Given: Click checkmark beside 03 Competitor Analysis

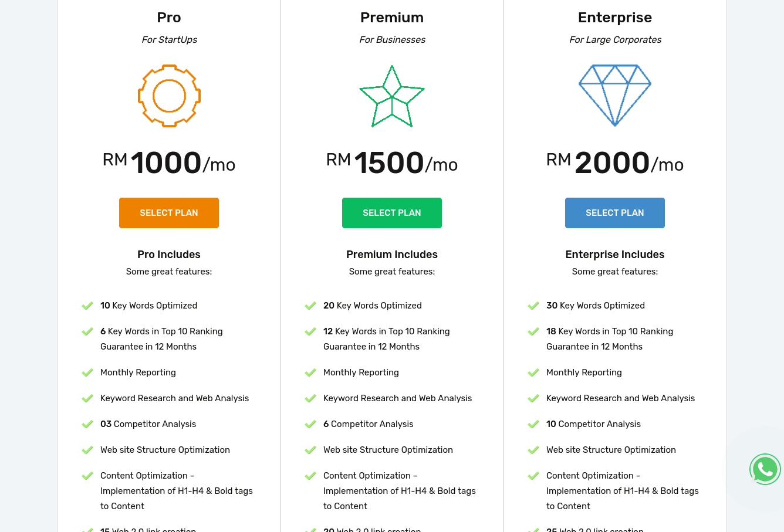Looking at the screenshot, I should click(x=87, y=424).
